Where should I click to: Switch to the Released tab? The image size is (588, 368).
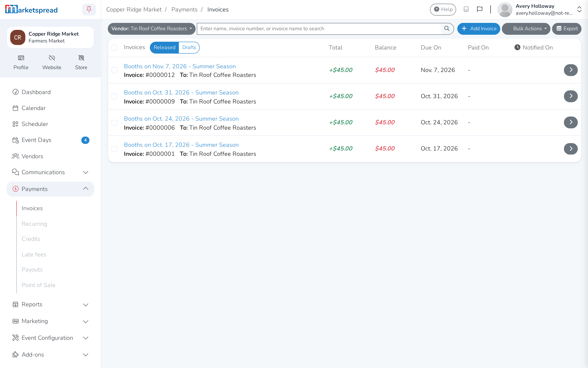tap(165, 47)
